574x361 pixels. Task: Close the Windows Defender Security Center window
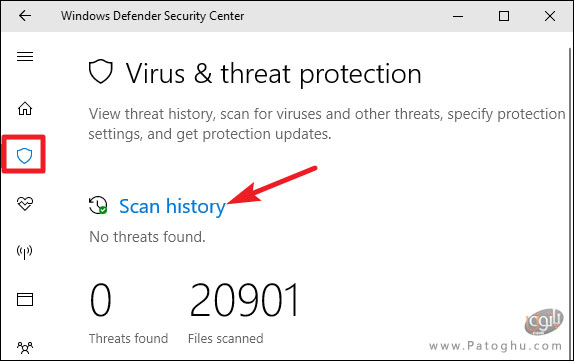click(549, 16)
